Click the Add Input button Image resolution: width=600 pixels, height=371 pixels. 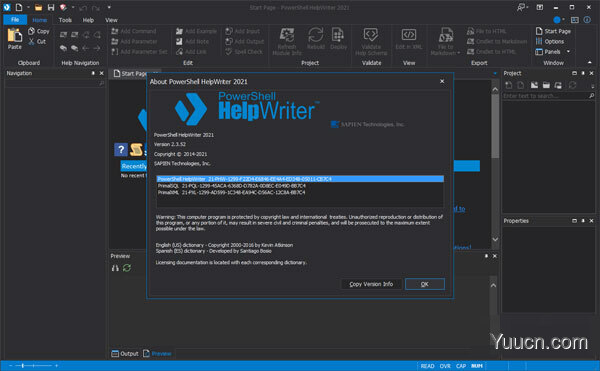[x=243, y=31]
